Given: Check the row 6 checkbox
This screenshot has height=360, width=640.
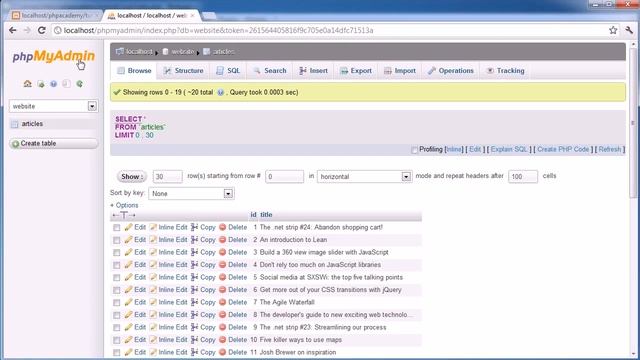Looking at the screenshot, I should point(117,290).
